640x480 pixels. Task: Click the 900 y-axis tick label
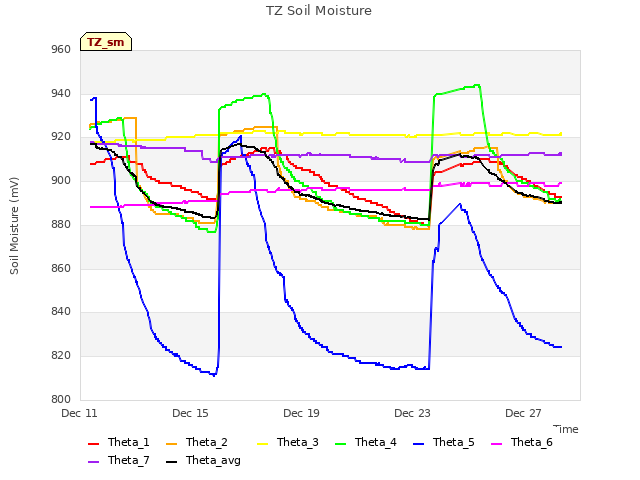61,180
